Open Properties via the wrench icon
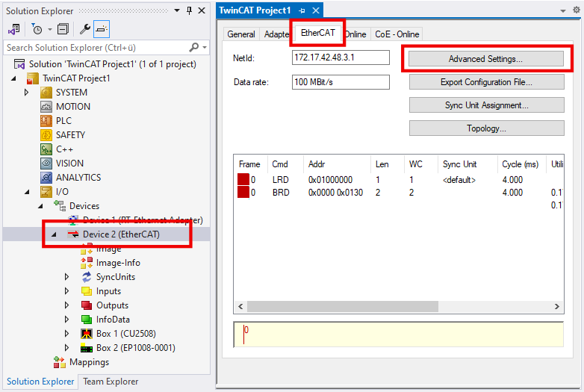The image size is (584, 392). 85,29
